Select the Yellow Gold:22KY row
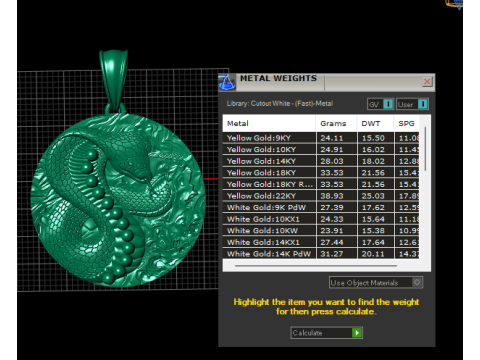The image size is (480, 360). click(x=321, y=196)
